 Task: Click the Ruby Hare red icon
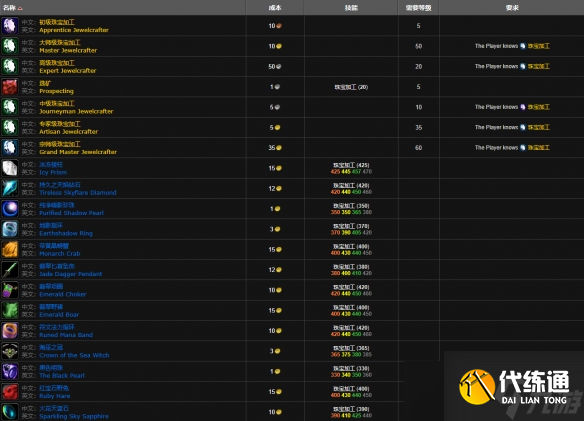tap(10, 392)
